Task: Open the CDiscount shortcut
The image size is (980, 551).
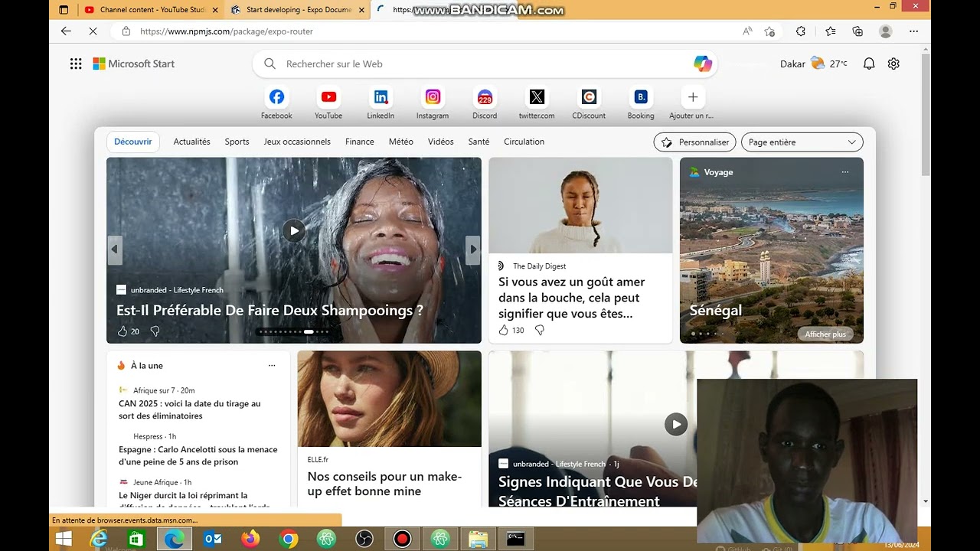Action: (x=589, y=103)
